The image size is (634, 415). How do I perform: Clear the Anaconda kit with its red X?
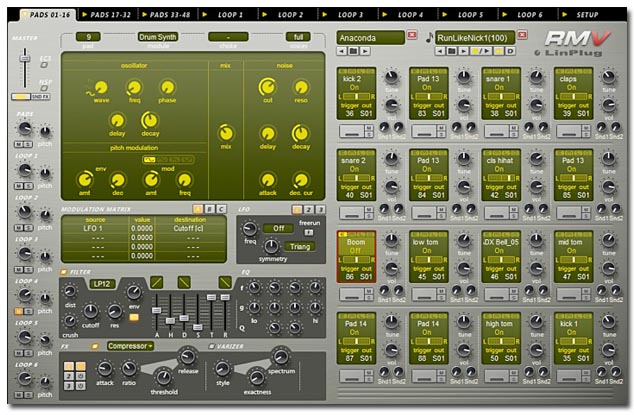(x=412, y=35)
